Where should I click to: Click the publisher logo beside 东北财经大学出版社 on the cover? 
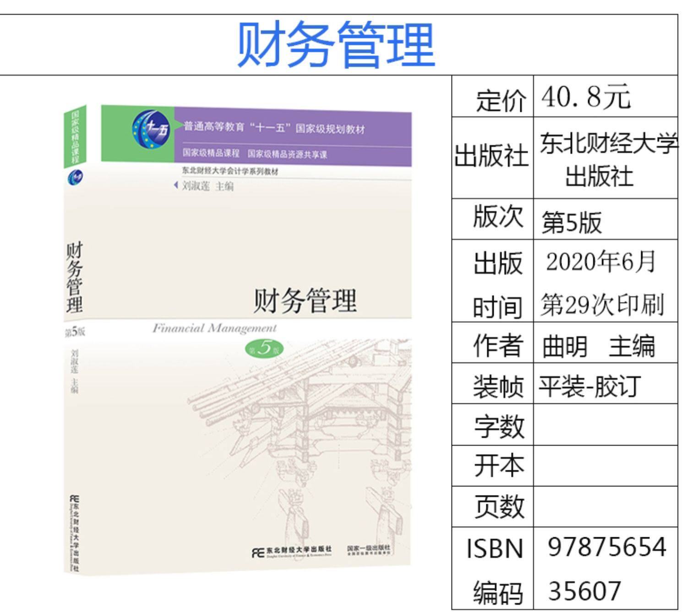258,552
